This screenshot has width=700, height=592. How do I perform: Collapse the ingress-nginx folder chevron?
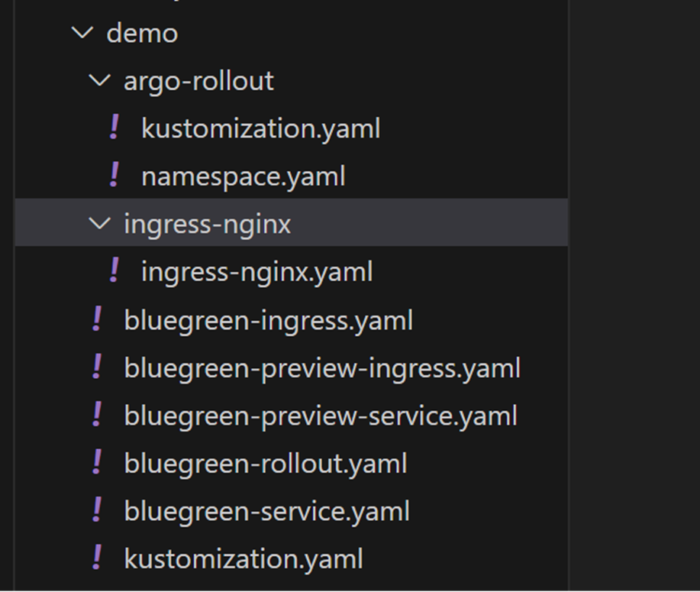pos(99,224)
